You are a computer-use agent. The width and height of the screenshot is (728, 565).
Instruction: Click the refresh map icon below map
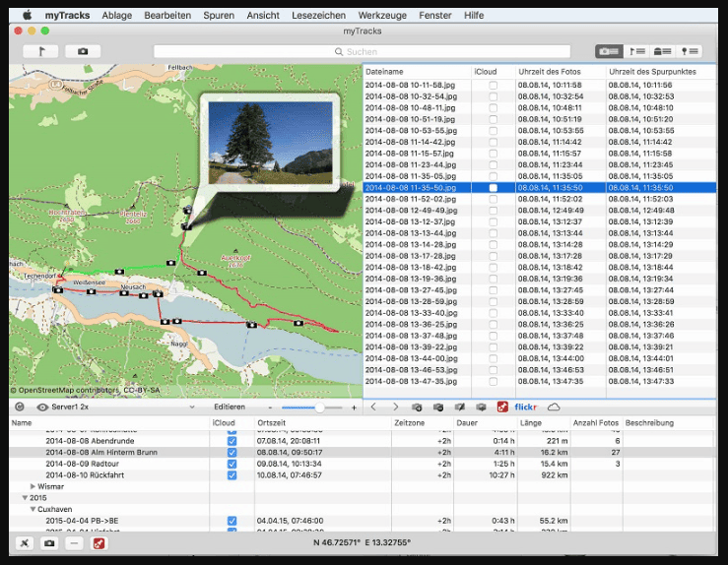point(20,407)
